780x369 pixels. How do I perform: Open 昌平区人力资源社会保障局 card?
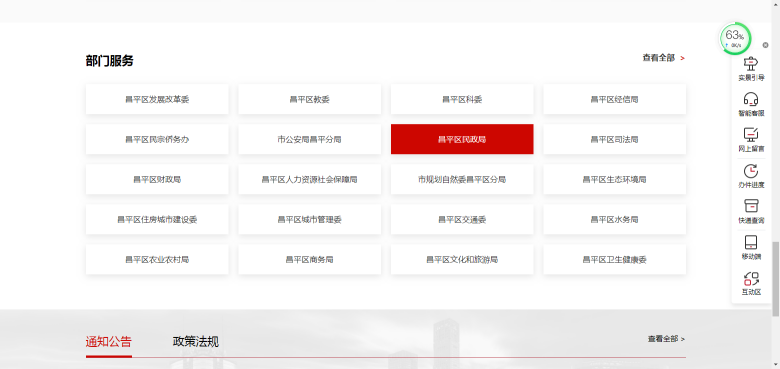click(x=309, y=179)
